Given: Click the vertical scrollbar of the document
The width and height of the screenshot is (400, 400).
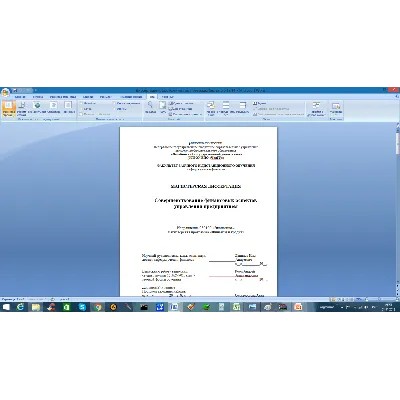Looking at the screenshot, I should click(x=398, y=210).
